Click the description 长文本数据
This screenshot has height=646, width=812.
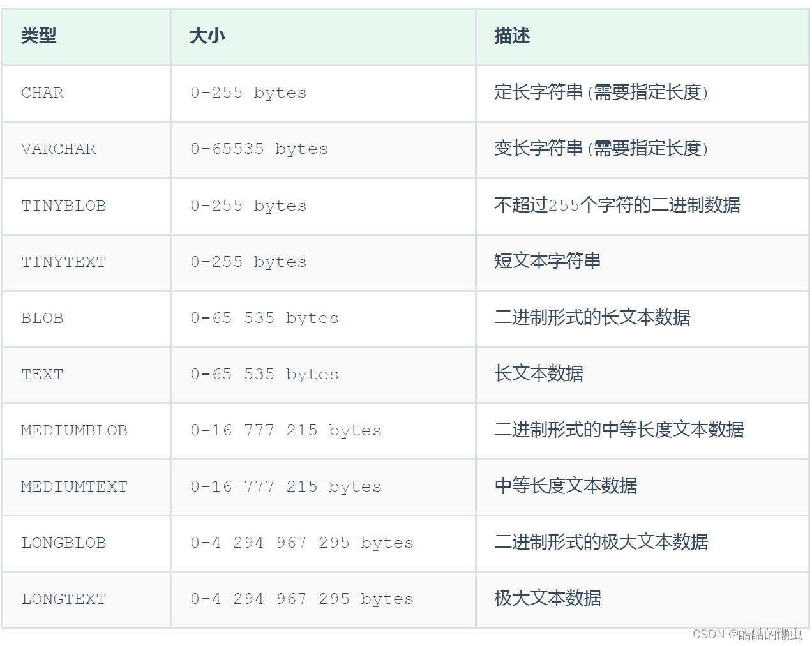pyautogui.click(x=539, y=373)
